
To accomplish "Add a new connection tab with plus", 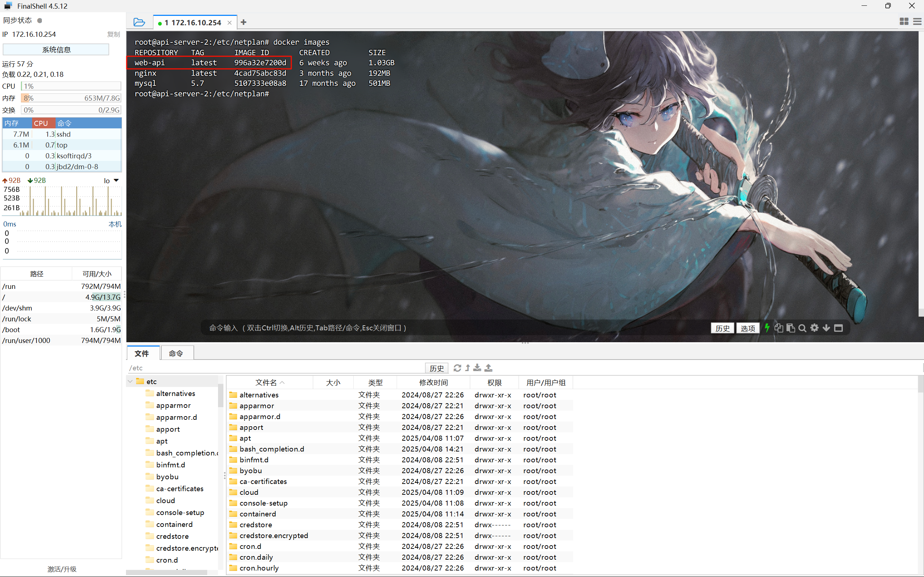I will [x=244, y=22].
